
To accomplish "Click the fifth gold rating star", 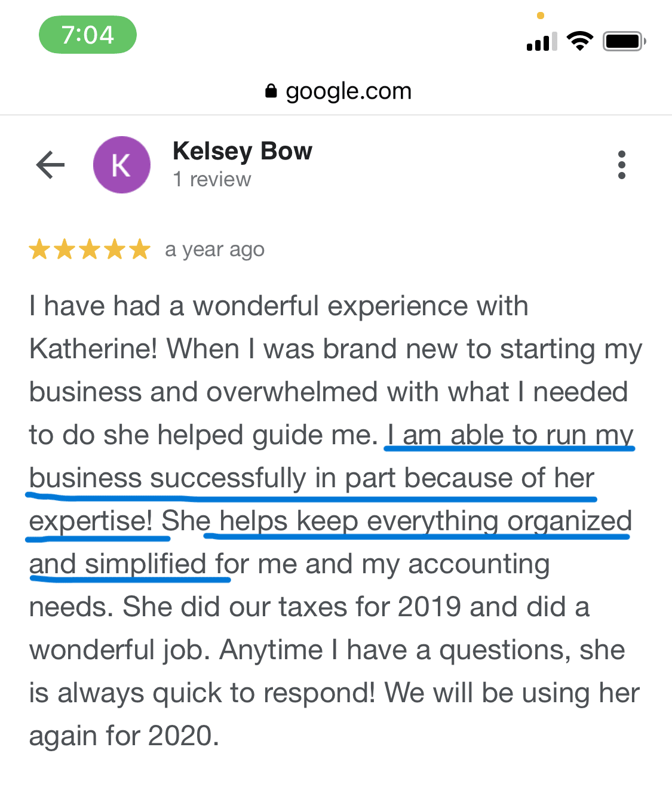I will pyautogui.click(x=140, y=249).
